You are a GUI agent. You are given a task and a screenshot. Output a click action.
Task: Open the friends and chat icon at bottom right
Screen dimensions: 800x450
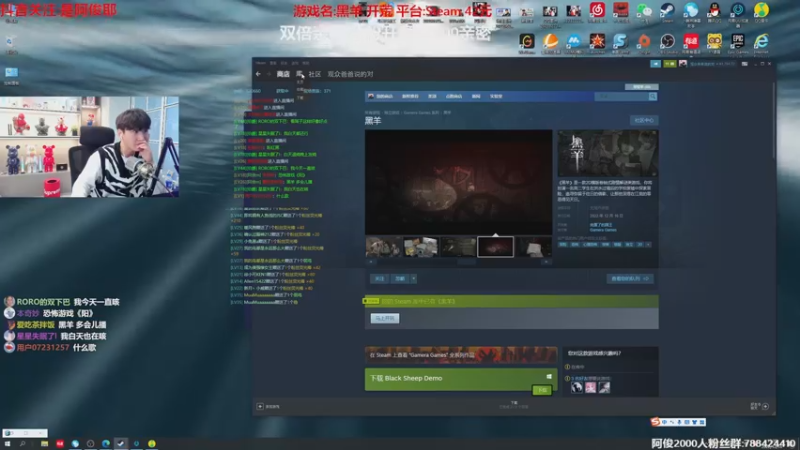(x=765, y=407)
